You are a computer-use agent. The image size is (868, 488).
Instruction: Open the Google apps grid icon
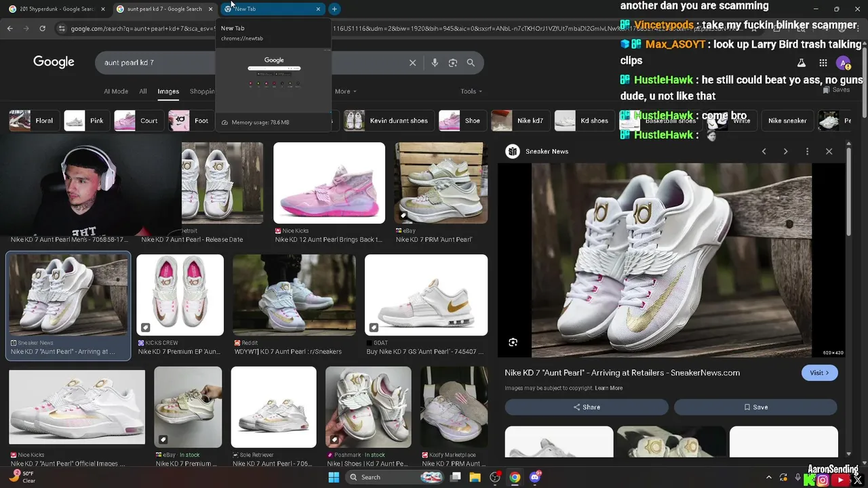point(823,62)
